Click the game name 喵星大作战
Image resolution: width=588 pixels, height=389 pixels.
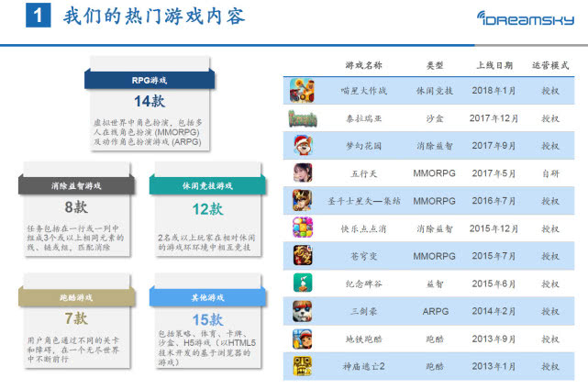click(x=363, y=91)
